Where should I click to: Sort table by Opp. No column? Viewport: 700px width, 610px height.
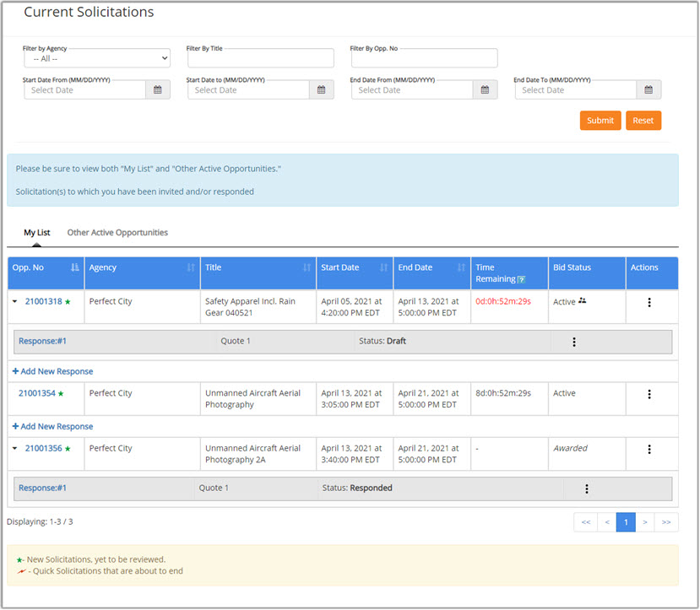[x=75, y=267]
